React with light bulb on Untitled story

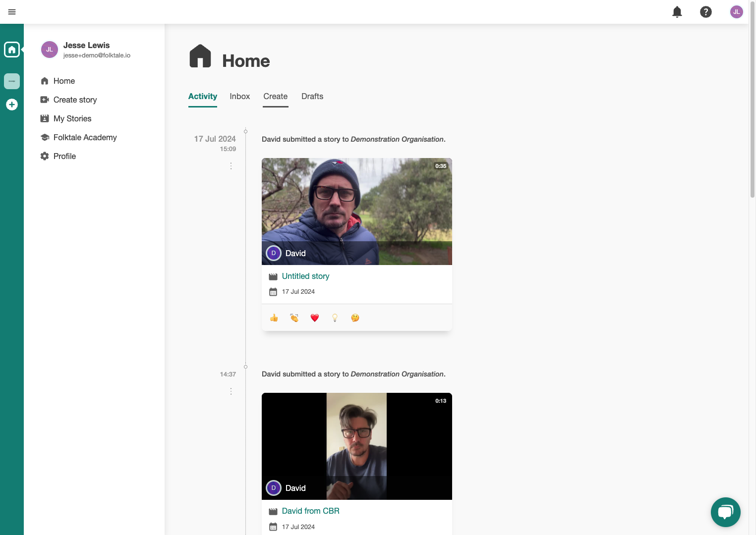pyautogui.click(x=335, y=318)
